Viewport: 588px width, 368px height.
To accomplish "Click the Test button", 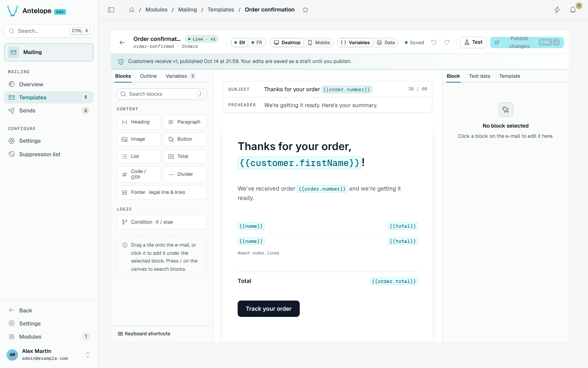I will coord(473,43).
